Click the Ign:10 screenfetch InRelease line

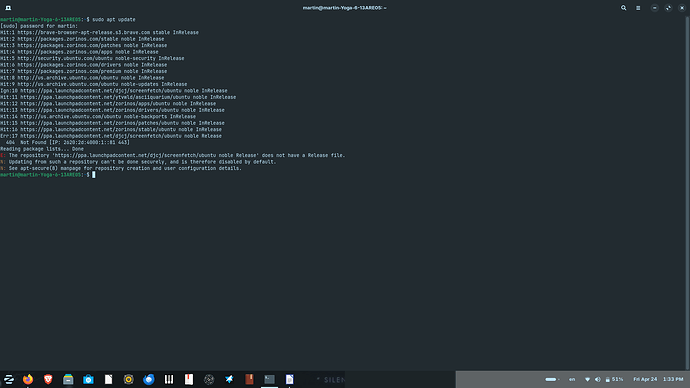(114, 91)
